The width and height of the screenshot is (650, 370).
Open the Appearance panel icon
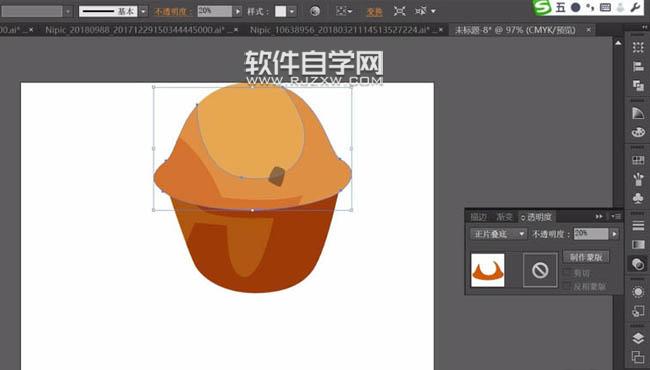click(638, 292)
